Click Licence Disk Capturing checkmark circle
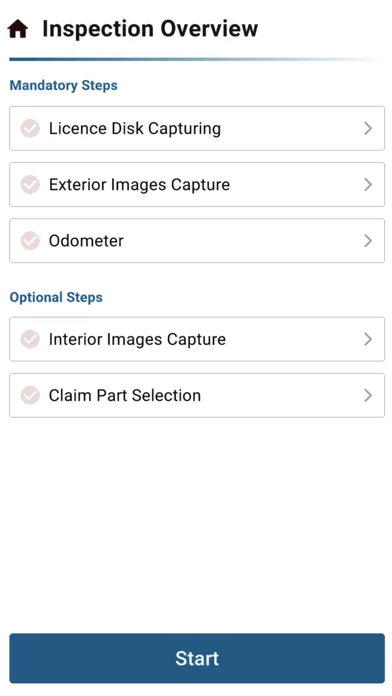392x696 pixels. (30, 128)
